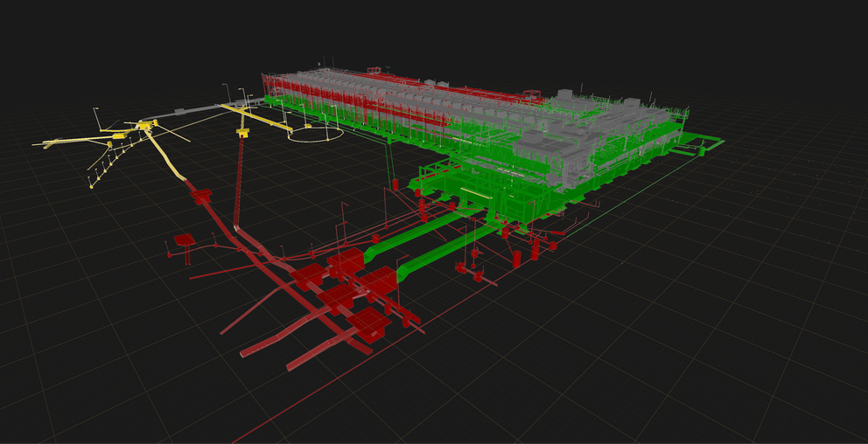Select the red block on the yellow decline
Screen dimensions: 868x444
(202, 198)
